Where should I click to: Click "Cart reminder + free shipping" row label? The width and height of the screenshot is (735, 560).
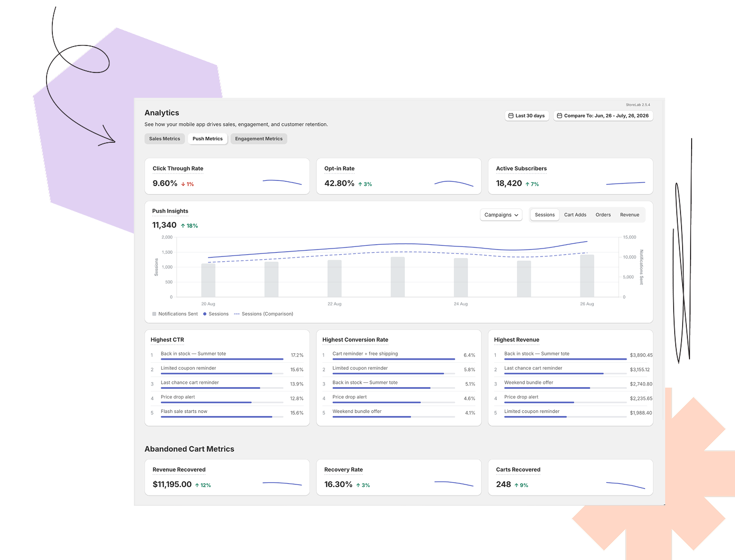365,354
